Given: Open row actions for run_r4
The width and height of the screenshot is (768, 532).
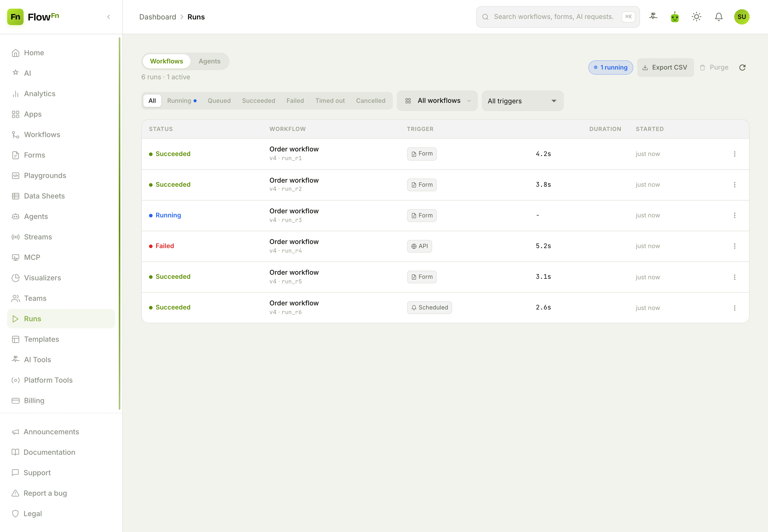Looking at the screenshot, I should click(x=734, y=246).
